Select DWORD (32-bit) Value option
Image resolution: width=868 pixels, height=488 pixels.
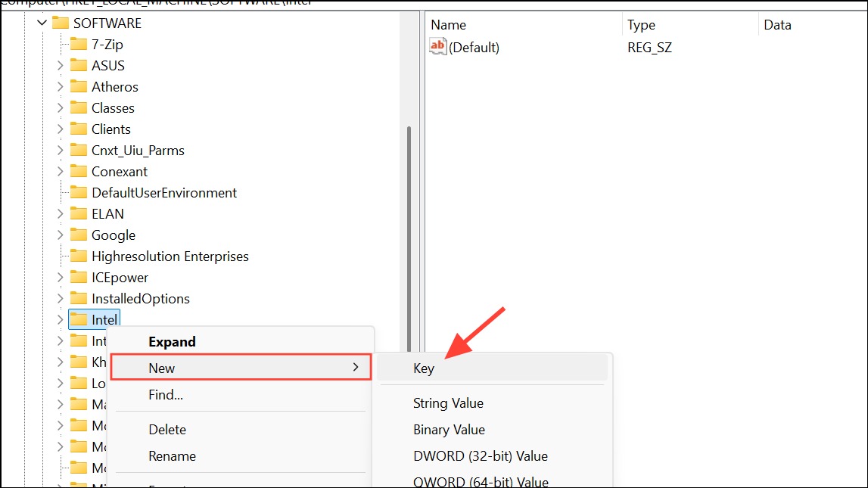pos(481,456)
